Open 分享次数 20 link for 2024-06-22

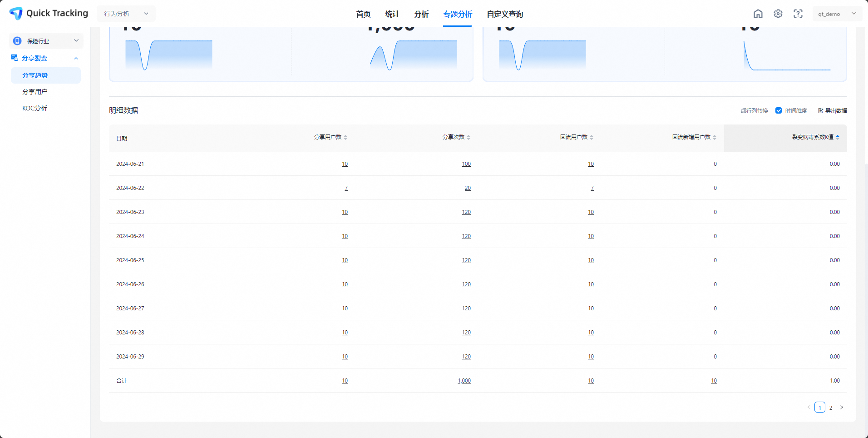(x=468, y=188)
